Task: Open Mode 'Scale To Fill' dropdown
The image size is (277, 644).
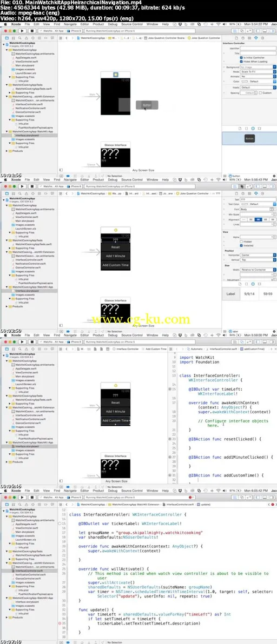Action: click(x=258, y=72)
